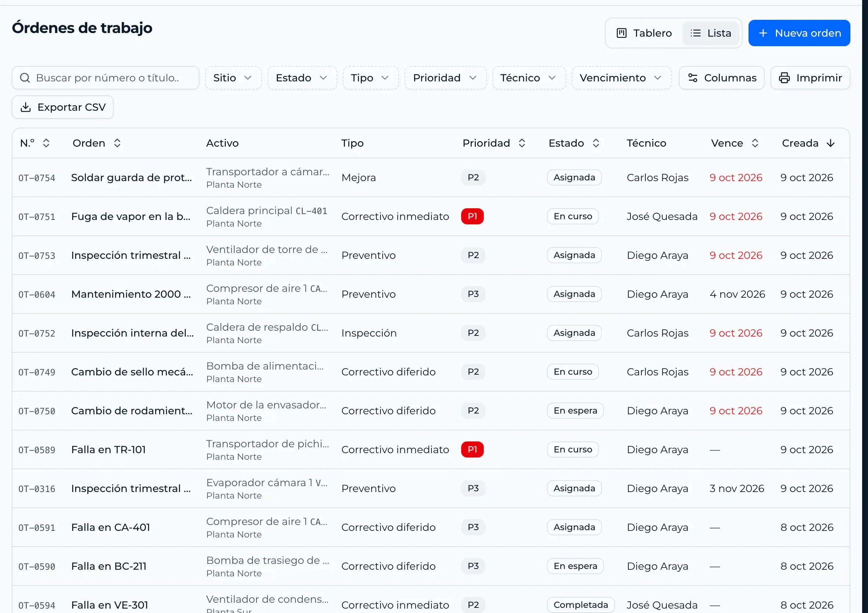Click the Vence column sort arrows
868x613 pixels.
[x=755, y=143]
